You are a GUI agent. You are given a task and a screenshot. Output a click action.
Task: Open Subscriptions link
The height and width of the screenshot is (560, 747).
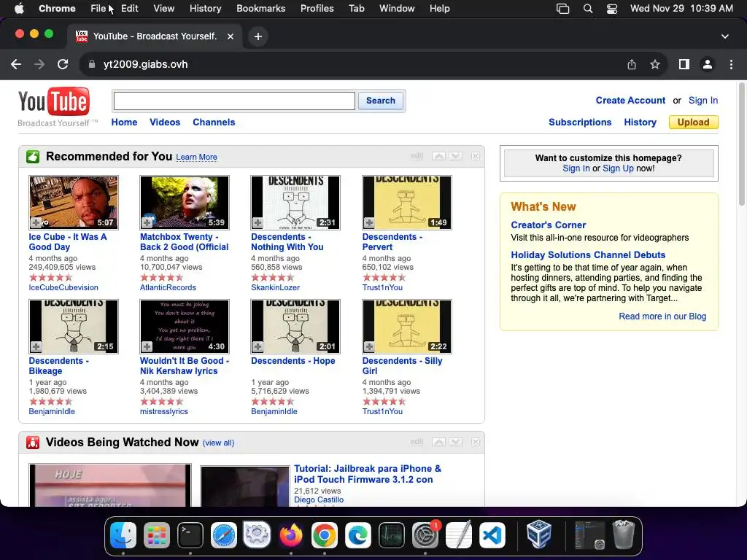click(x=580, y=122)
